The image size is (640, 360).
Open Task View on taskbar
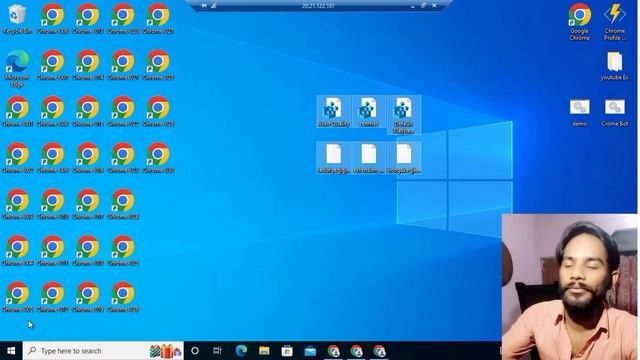click(x=217, y=351)
